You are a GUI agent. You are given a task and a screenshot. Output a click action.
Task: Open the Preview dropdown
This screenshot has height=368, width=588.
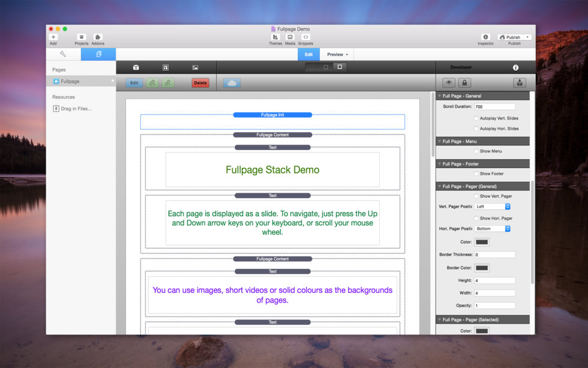point(337,55)
